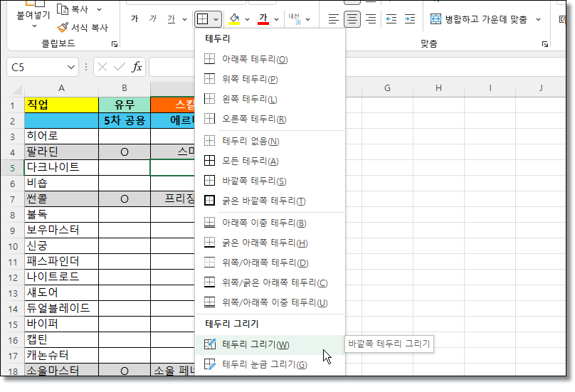Viewport: 575px width, 392px height.
Task: Choose Outside Borders (바깥쪽 테두리)
Action: click(270, 181)
